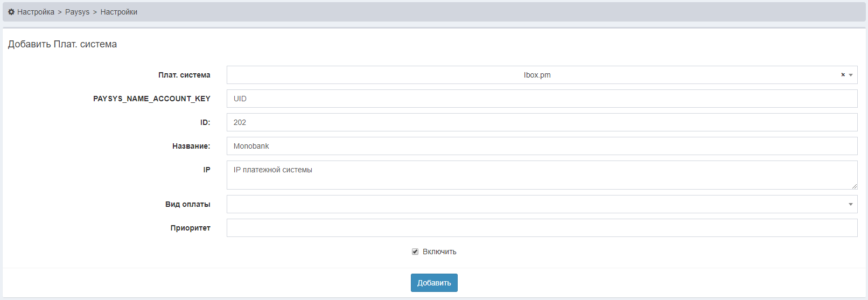This screenshot has height=300, width=868.
Task: Clear the Ibox.pm selection with the × icon
Action: 843,75
